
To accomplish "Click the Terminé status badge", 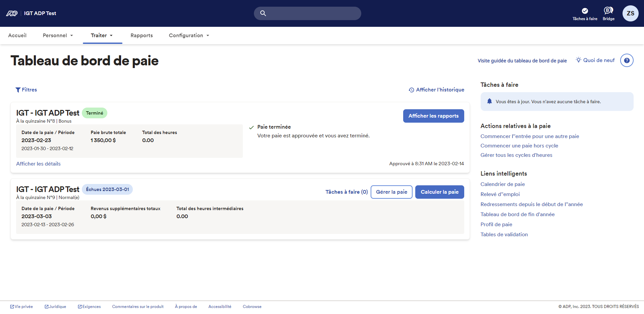I will pyautogui.click(x=95, y=113).
